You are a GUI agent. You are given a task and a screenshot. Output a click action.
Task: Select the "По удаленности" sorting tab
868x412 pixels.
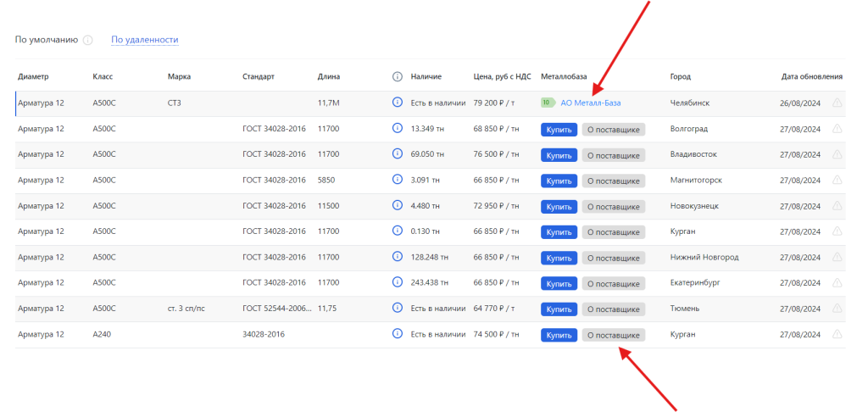[145, 40]
